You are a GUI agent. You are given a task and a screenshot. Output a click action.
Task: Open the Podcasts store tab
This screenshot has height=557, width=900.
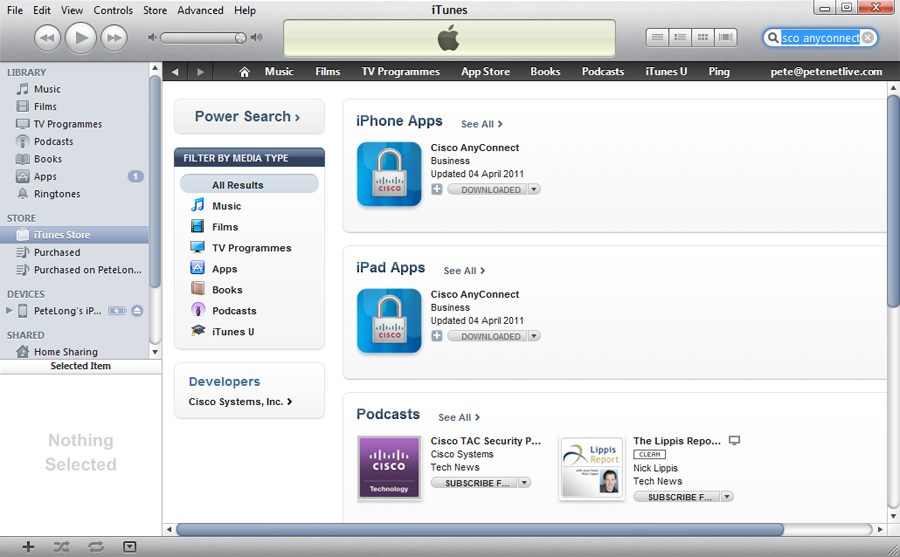(x=603, y=72)
